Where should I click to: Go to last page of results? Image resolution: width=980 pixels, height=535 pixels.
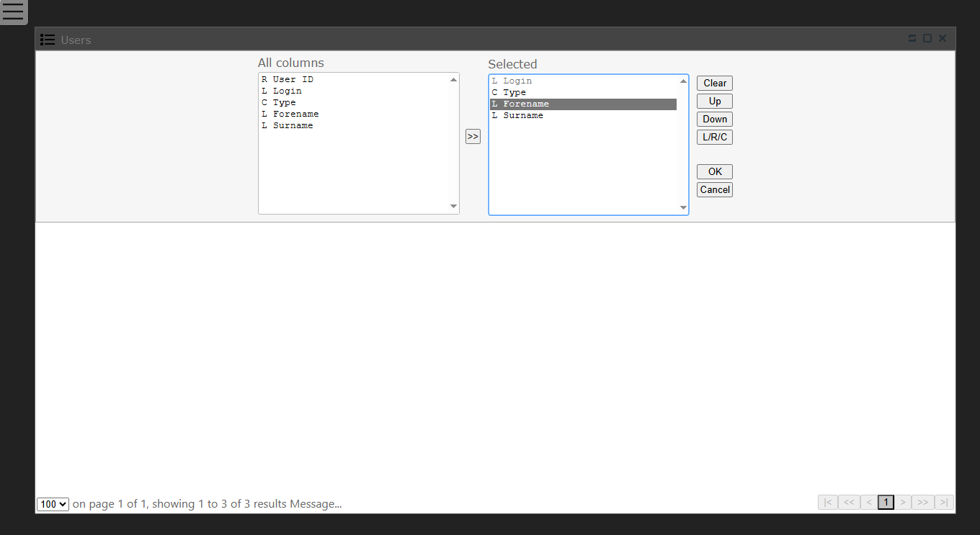tap(944, 503)
